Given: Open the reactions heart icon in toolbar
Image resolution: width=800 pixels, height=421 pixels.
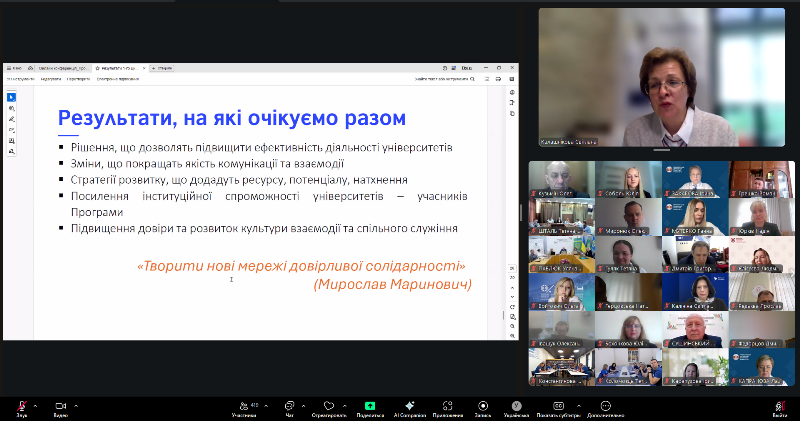Looking at the screenshot, I should [329, 405].
